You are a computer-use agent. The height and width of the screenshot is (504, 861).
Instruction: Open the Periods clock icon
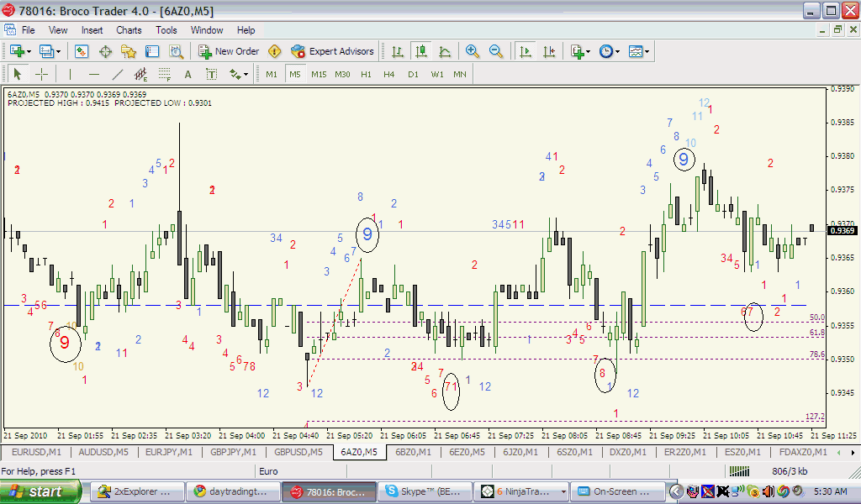(605, 51)
